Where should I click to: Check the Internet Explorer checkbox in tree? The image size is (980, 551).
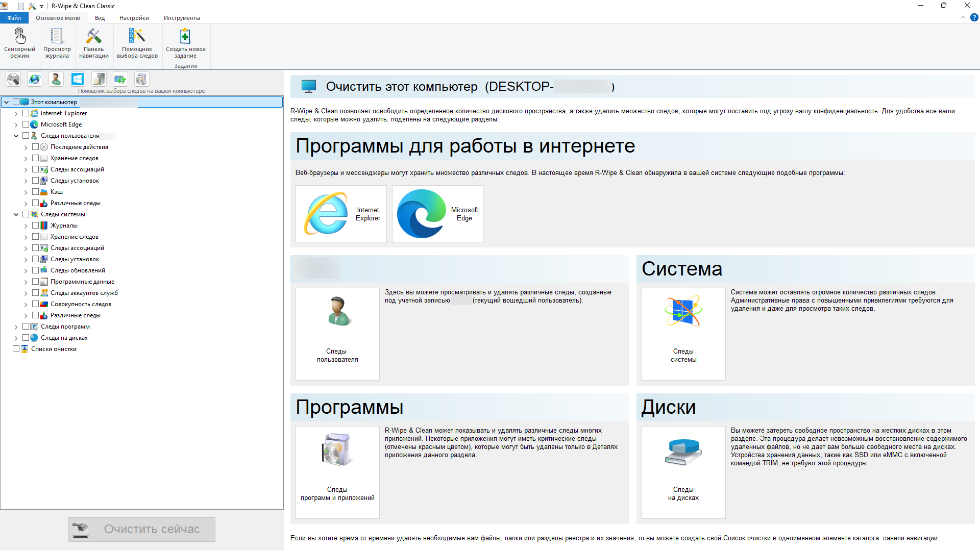pos(26,113)
